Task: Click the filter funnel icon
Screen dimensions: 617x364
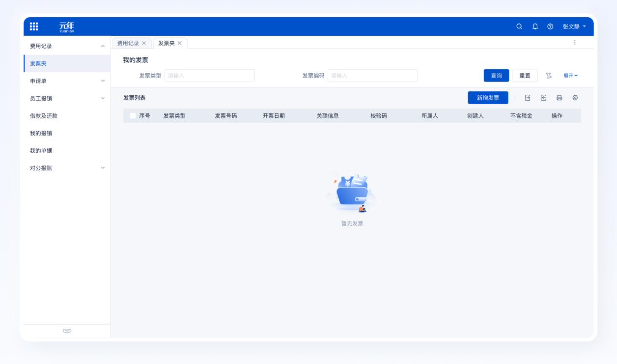Action: click(x=549, y=76)
